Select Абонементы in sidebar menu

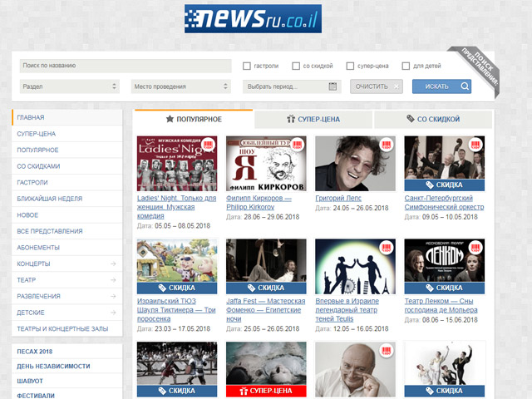pos(66,248)
